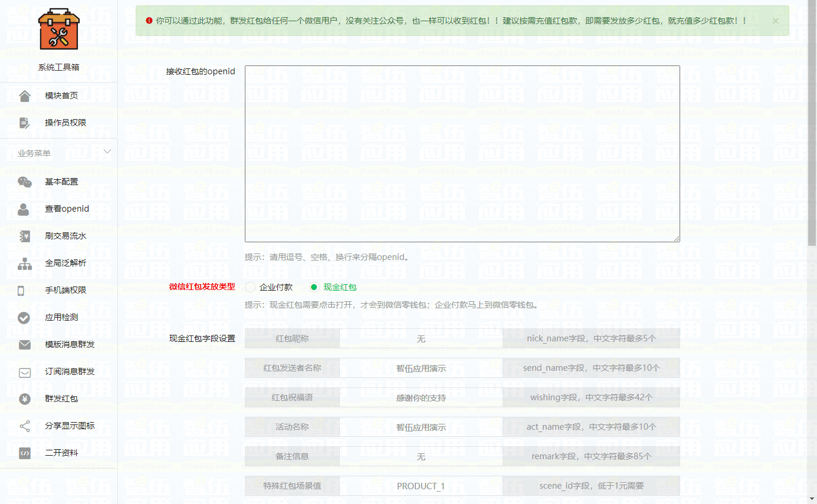Click the 提示：请用逗号、空格 hint line
This screenshot has height=504, width=817.
coord(327,257)
